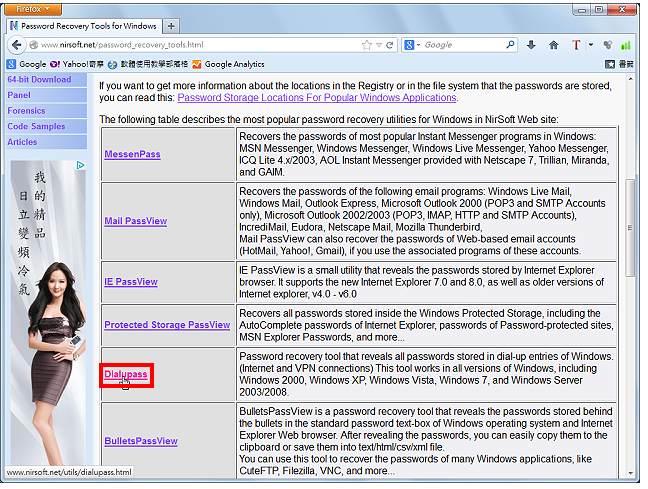Viewport: 648px width, 489px height.
Task: Open the Google Analytics bookmark
Action: pos(229,64)
